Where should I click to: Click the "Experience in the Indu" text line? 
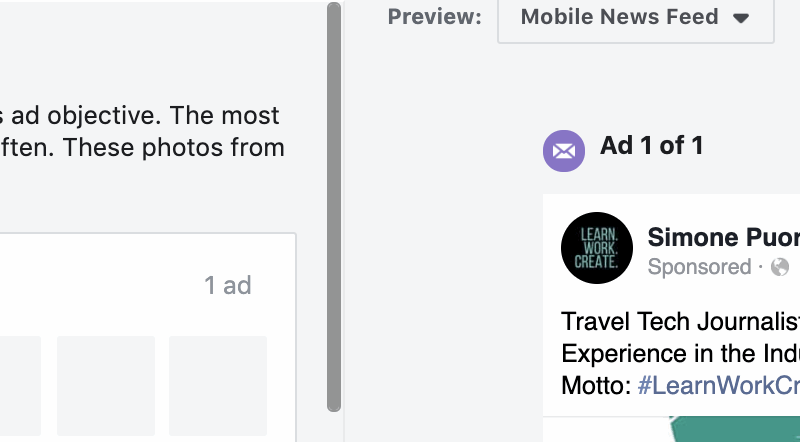point(680,353)
